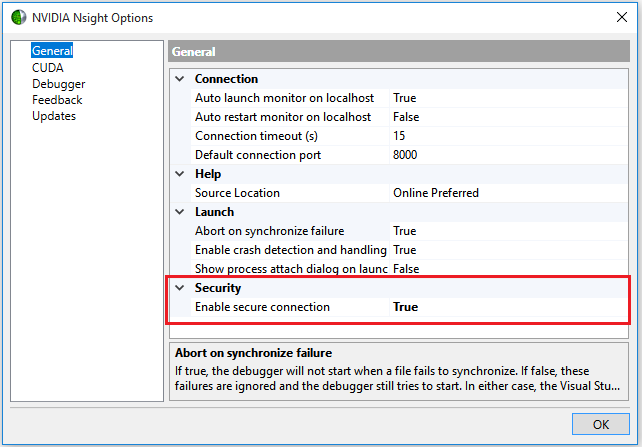Click the Abort on synchronize failure description title
Image resolution: width=642 pixels, height=447 pixels.
[253, 353]
